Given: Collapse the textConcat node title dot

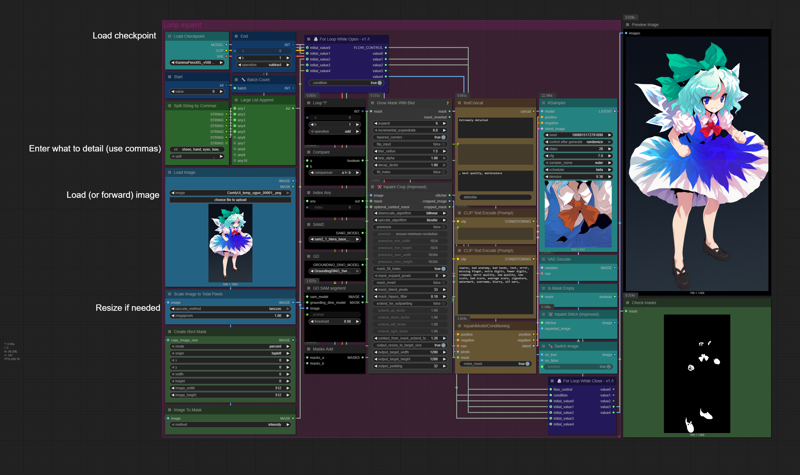Looking at the screenshot, I should click(459, 103).
